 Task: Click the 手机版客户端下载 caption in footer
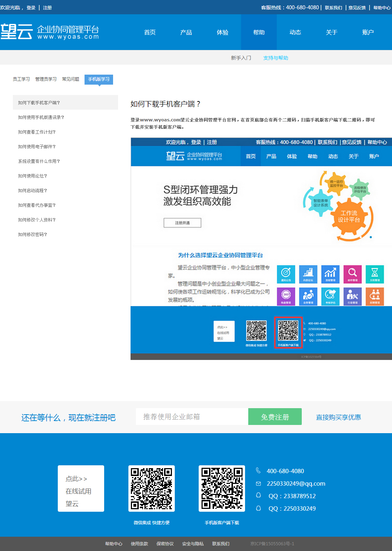(222, 523)
